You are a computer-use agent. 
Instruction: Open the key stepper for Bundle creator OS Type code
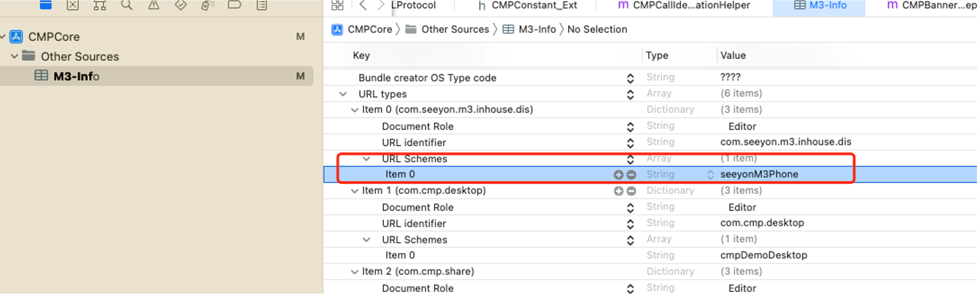tap(630, 78)
